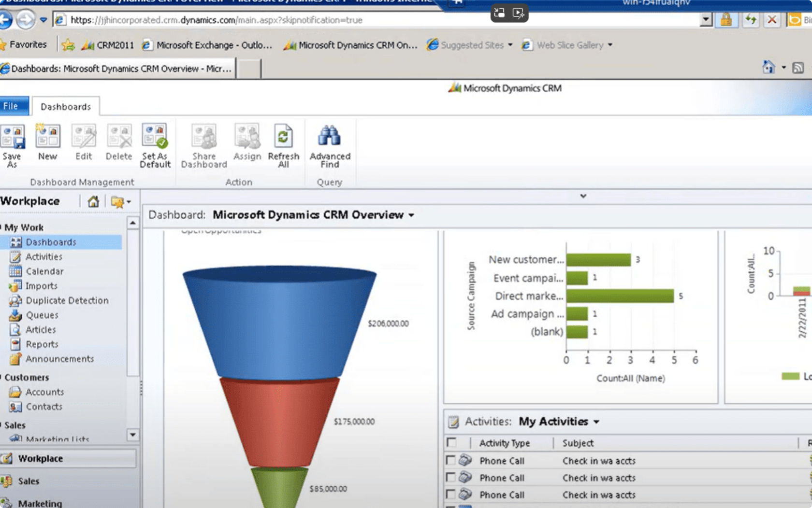Open recent pages dropdown near back button
Screen dimensions: 812x508
point(43,20)
